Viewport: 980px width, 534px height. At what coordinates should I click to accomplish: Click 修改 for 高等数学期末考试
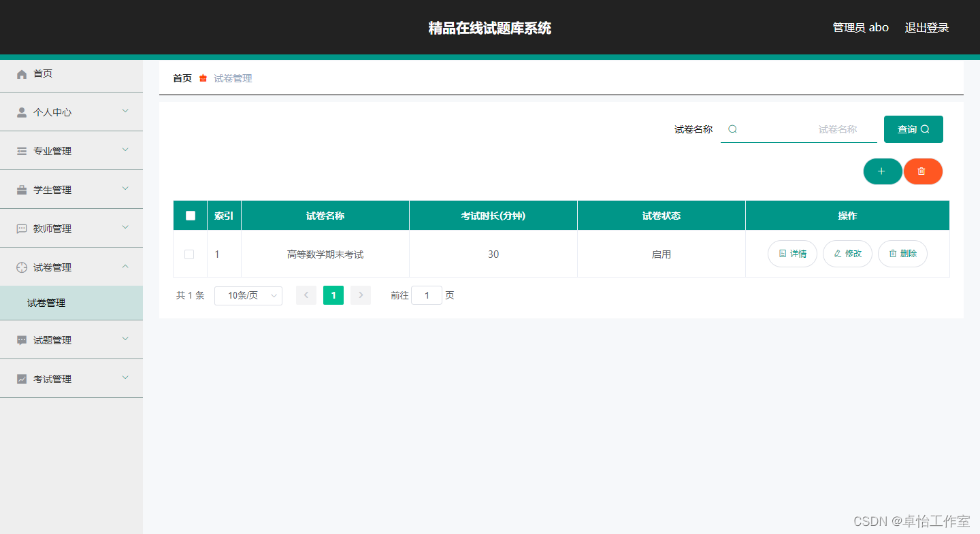[847, 254]
